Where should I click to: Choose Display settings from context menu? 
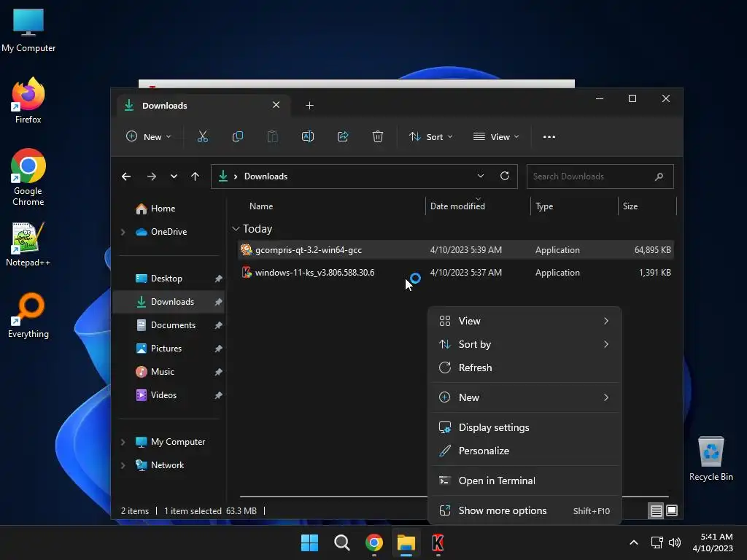point(525,427)
